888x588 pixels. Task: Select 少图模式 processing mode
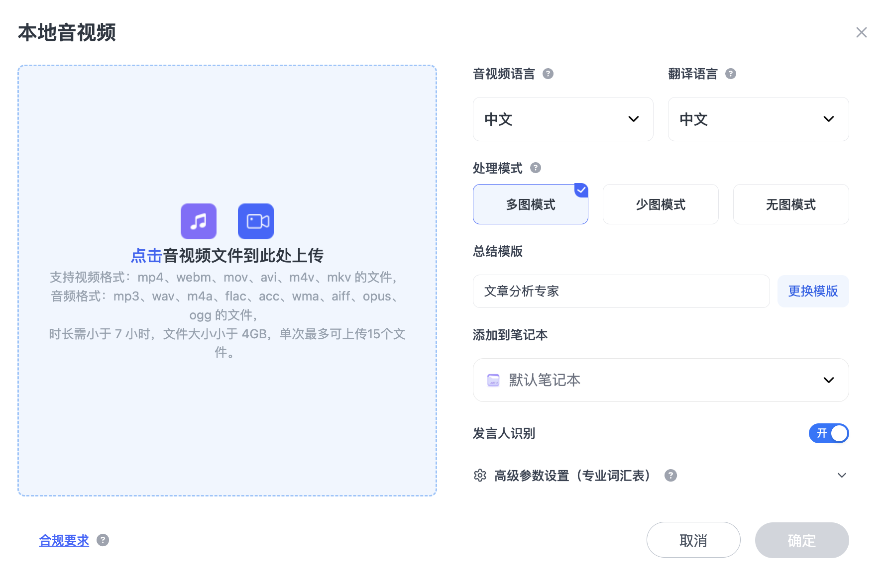click(661, 204)
